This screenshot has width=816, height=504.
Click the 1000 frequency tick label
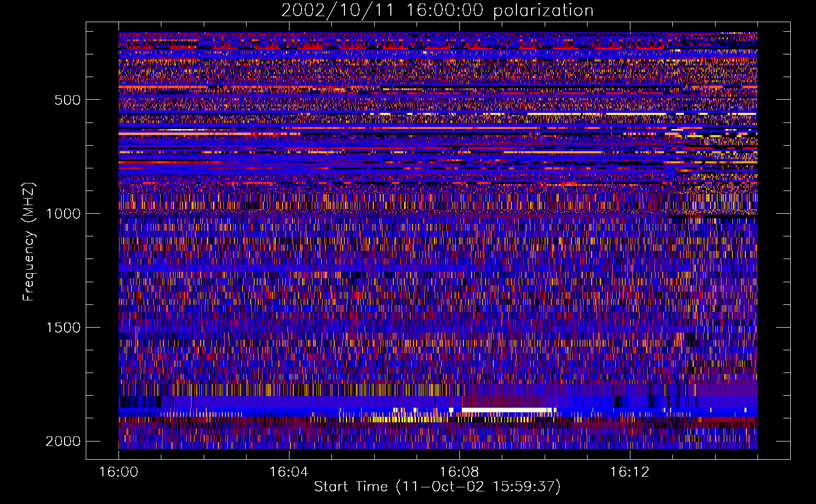[63, 214]
